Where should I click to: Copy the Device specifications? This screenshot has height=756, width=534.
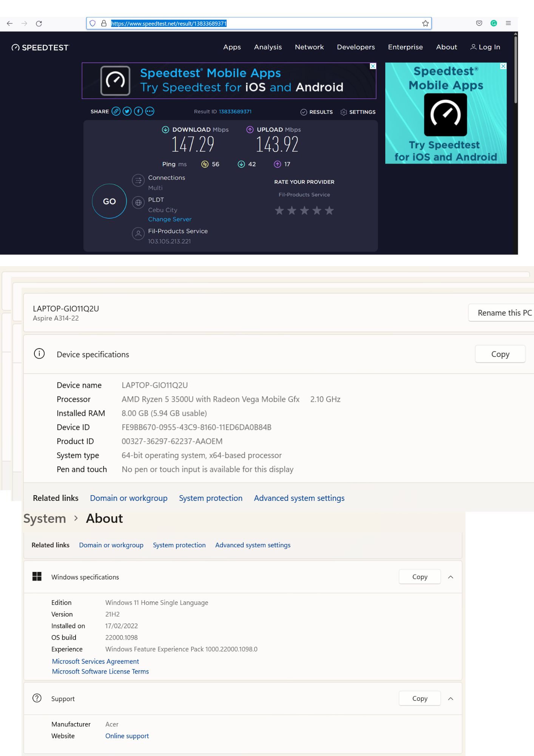click(500, 354)
